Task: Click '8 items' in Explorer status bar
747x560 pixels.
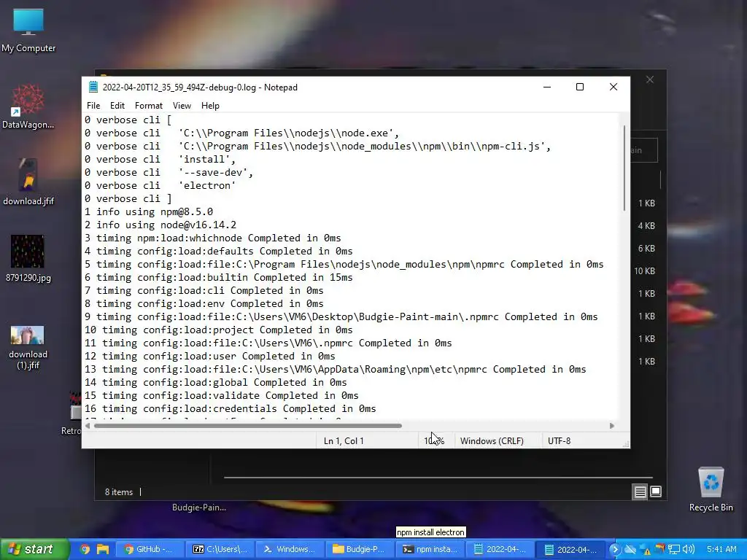Action: [x=119, y=492]
